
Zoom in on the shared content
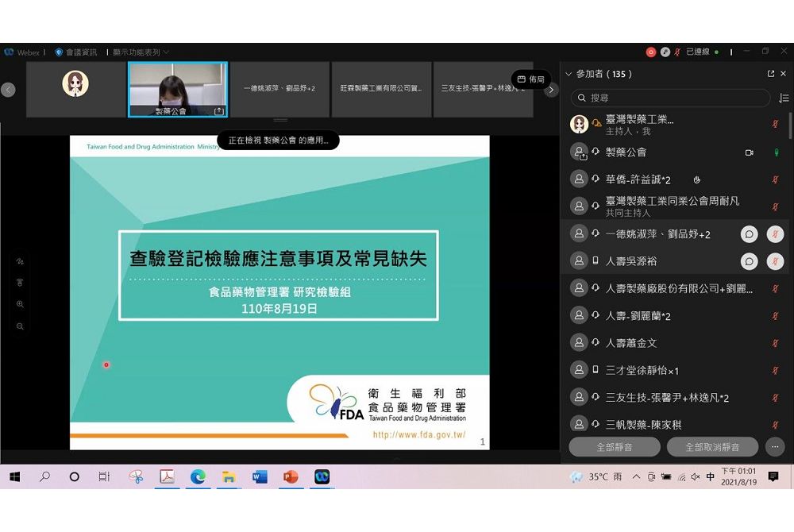[x=21, y=304]
